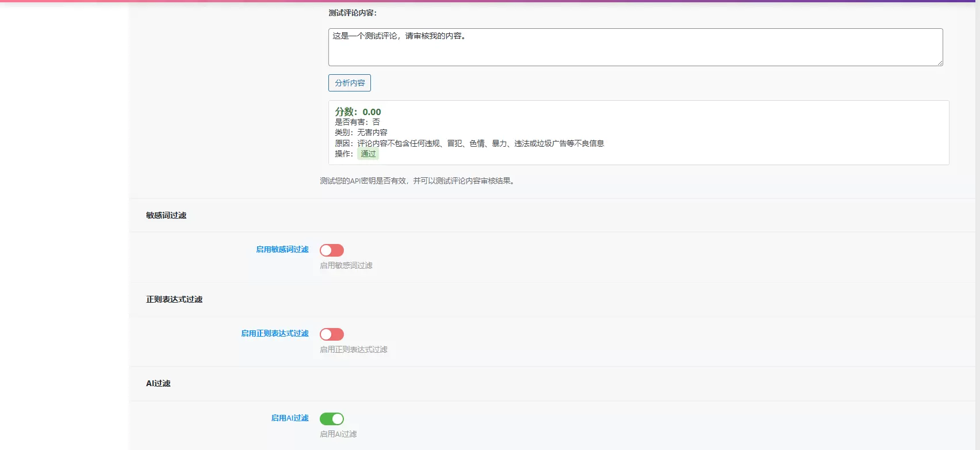Turn on the 启用正则表达式过滤 switch
This screenshot has width=980, height=450.
332,334
